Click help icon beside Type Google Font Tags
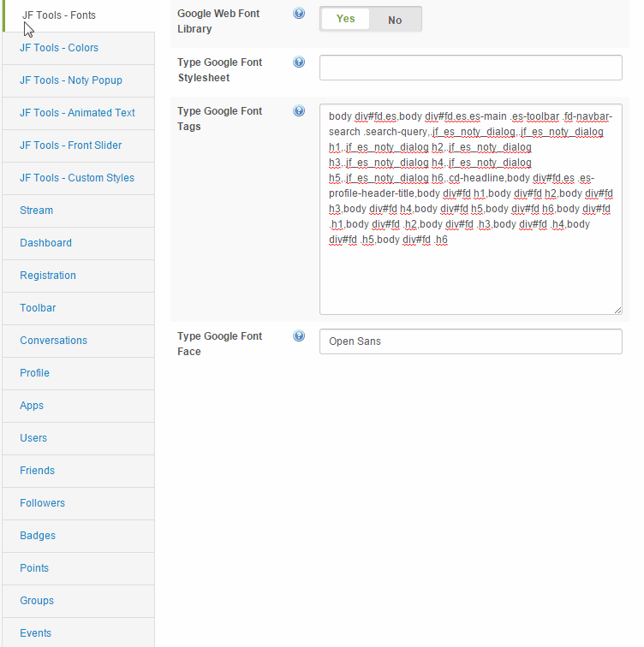Screen dimensions: 644x647 coord(299,111)
